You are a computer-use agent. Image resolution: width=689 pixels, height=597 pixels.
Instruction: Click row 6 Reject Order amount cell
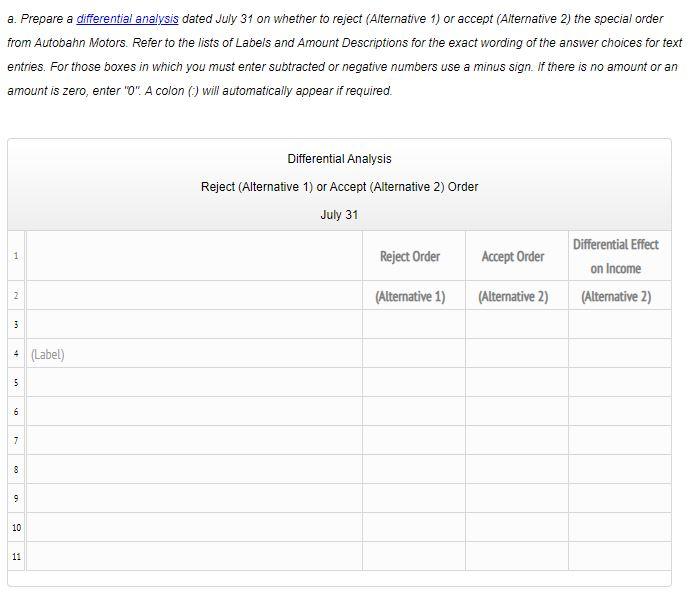[414, 412]
